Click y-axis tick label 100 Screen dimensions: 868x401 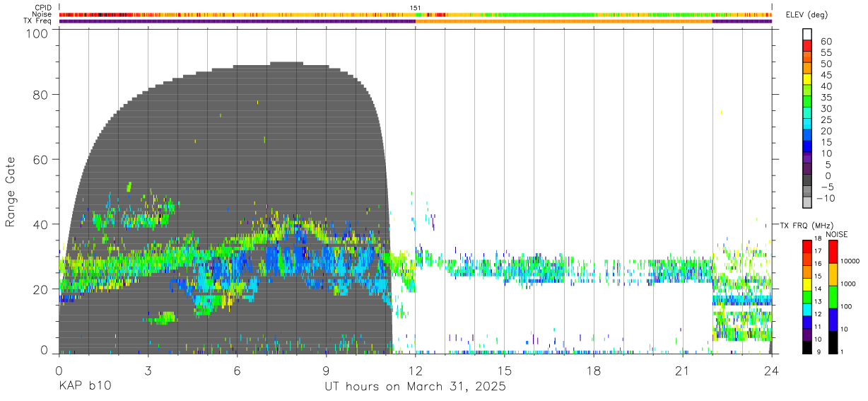pyautogui.click(x=37, y=33)
